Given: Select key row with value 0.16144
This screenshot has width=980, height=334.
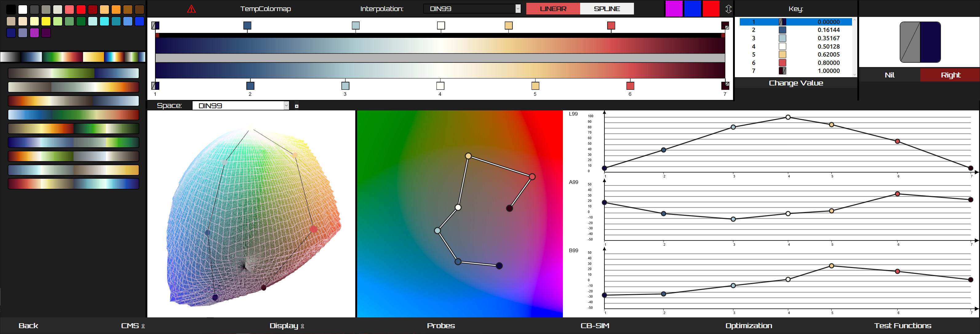Looking at the screenshot, I should (x=795, y=30).
